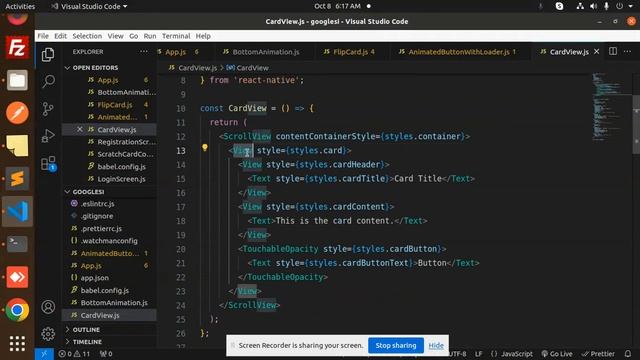Open editor More Actions ellipsis
The width and height of the screenshot is (640, 360).
point(627,51)
